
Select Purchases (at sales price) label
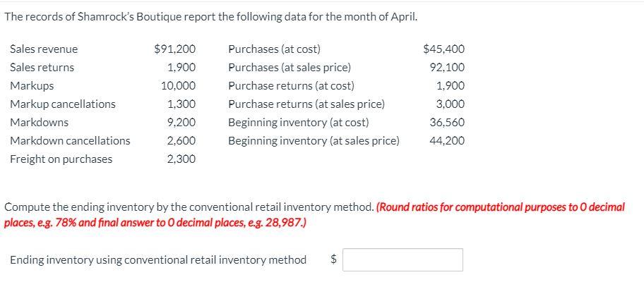click(x=290, y=68)
